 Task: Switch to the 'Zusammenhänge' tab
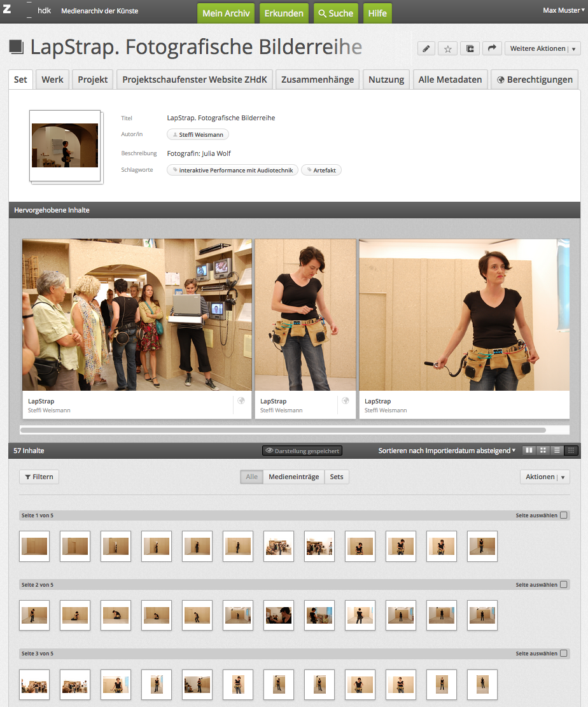tap(317, 80)
